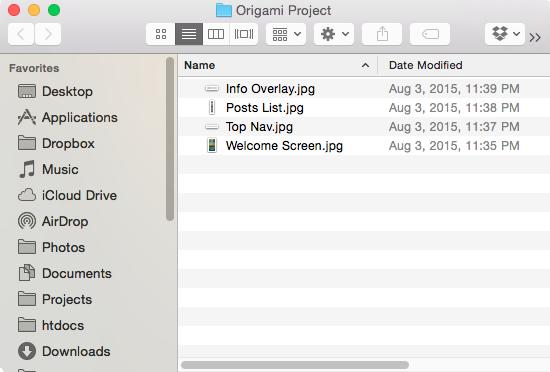Click the date Aug 3, 2015, 11:38 PM
Viewport: 550px width, 372px height.
pos(454,108)
